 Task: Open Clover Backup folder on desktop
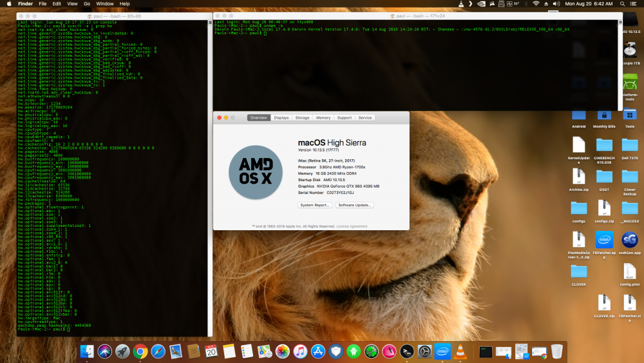pos(630,177)
